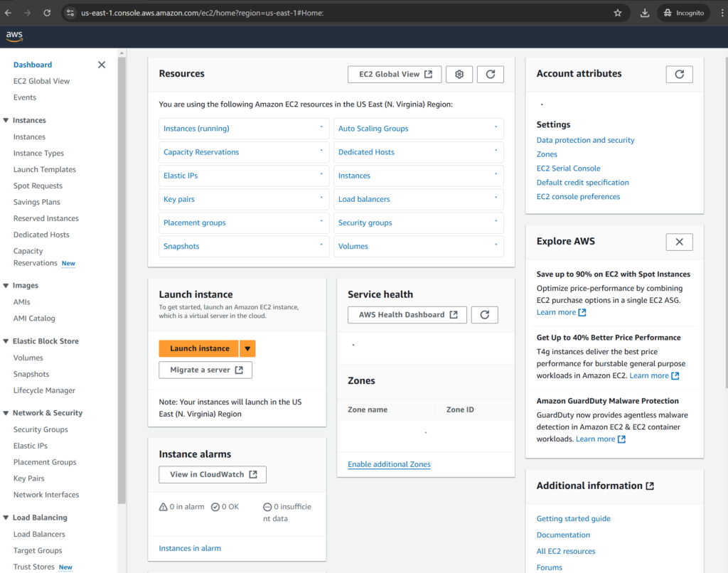Collapse the Instances section in sidebar

pyautogui.click(x=6, y=120)
